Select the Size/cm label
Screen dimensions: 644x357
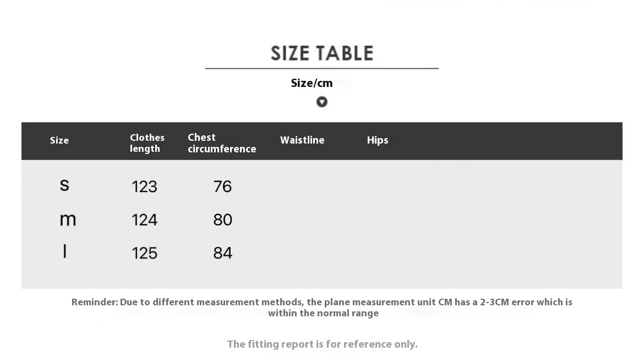pyautogui.click(x=312, y=83)
